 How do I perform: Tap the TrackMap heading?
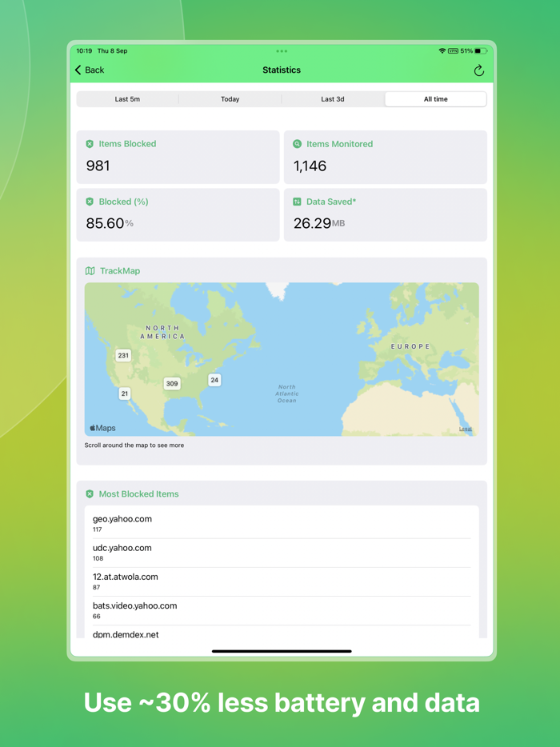pyautogui.click(x=120, y=270)
